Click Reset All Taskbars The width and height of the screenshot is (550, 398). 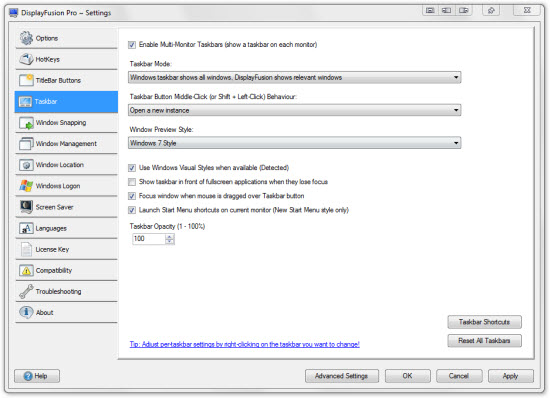[484, 340]
